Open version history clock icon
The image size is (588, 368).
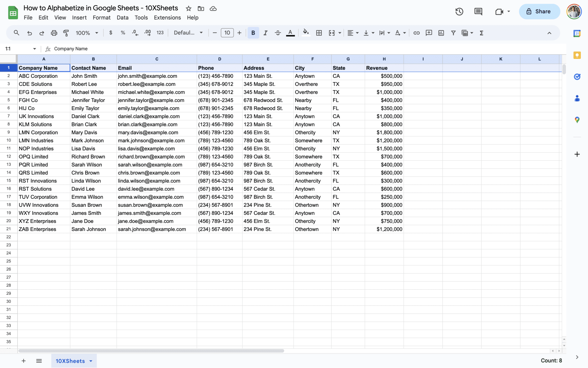459,11
